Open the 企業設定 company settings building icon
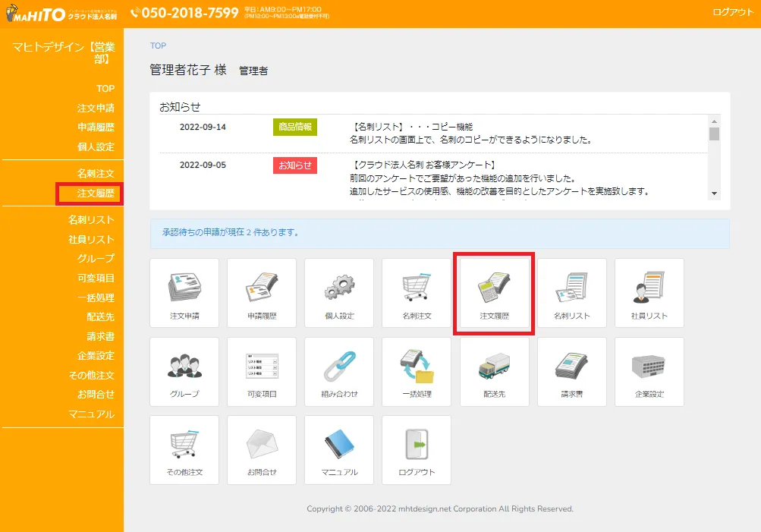This screenshot has width=761, height=532. tap(649, 371)
